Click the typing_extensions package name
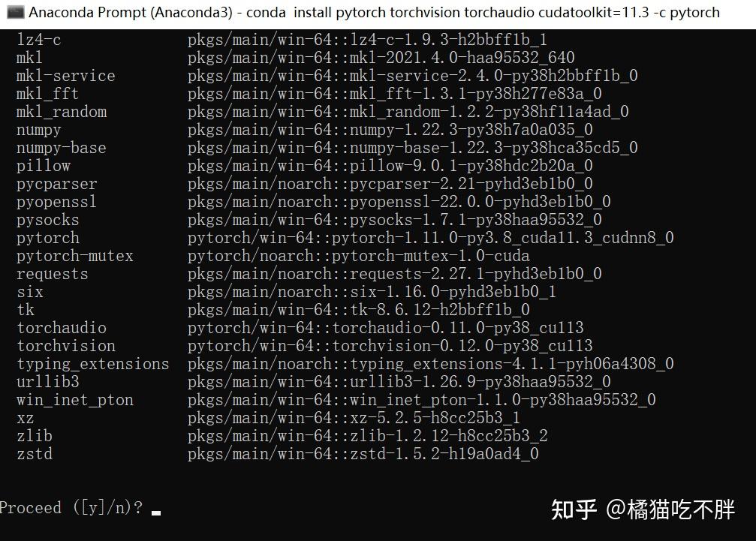Screen dimensions: 756x541 [93, 364]
